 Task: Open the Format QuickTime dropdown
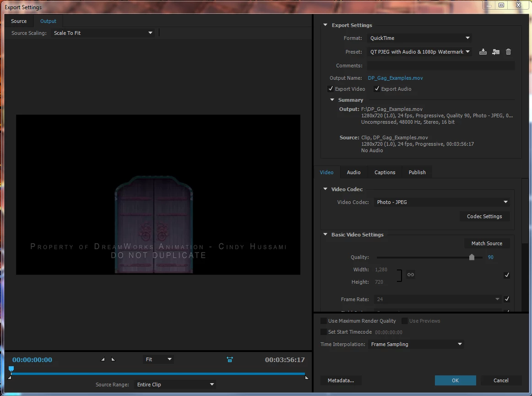[419, 38]
